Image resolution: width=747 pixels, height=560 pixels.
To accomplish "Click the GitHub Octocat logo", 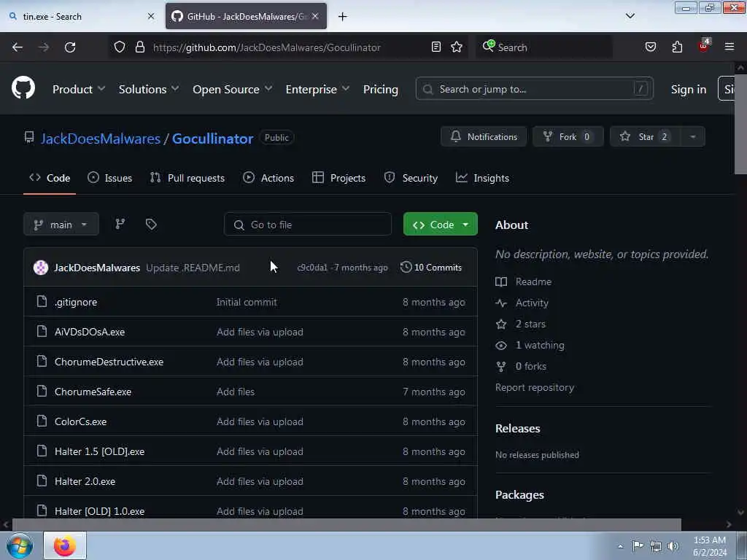I will [23, 88].
